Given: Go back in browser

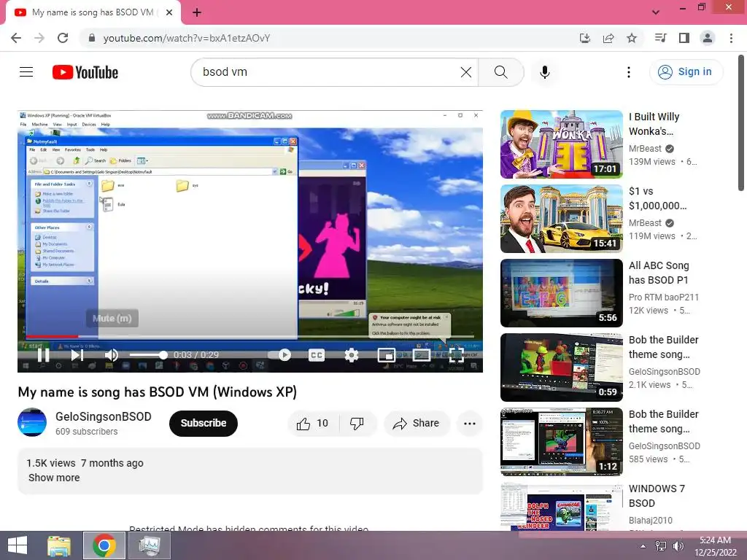Looking at the screenshot, I should click(x=16, y=38).
